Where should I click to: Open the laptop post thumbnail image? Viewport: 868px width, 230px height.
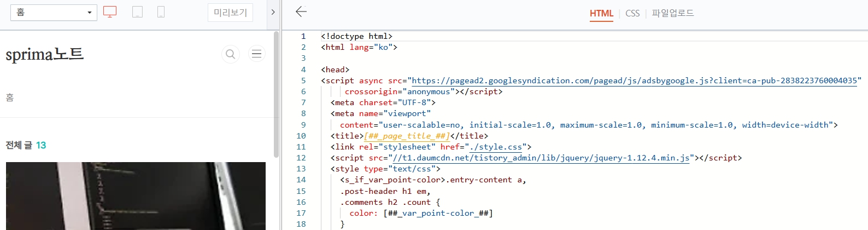(136, 196)
